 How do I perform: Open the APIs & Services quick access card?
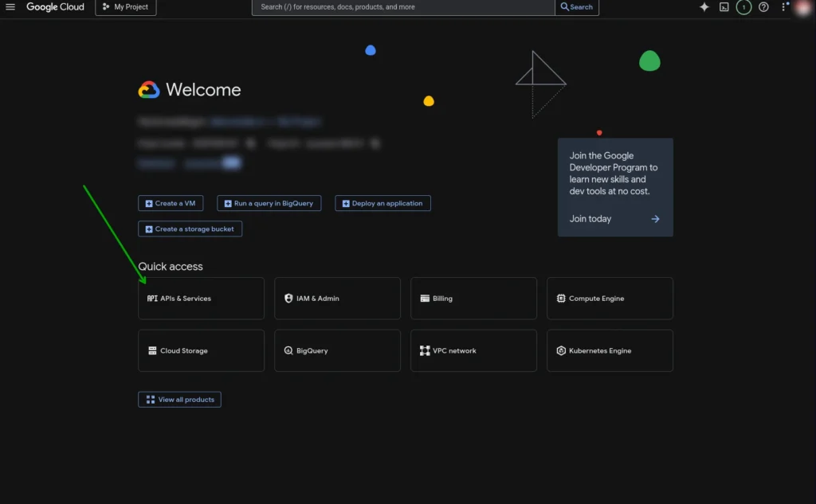[201, 298]
